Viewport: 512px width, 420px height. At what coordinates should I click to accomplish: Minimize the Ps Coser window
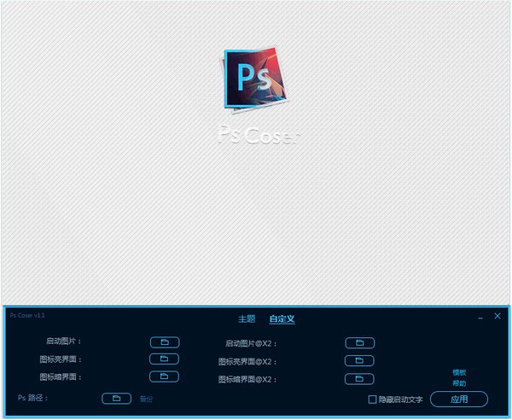(x=480, y=318)
